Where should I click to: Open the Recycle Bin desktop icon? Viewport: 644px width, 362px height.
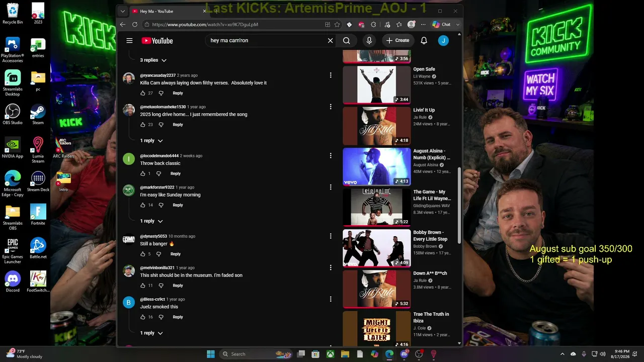13,13
